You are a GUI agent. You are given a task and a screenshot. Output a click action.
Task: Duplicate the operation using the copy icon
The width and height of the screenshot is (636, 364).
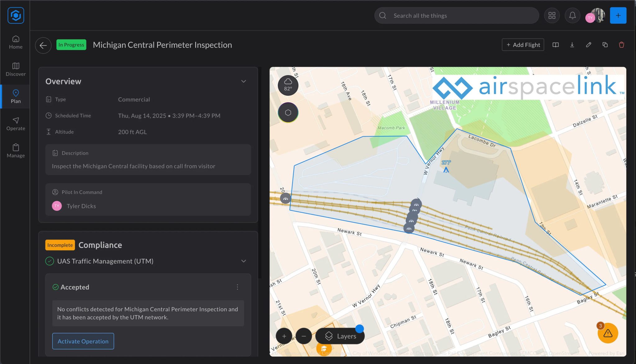coord(605,45)
